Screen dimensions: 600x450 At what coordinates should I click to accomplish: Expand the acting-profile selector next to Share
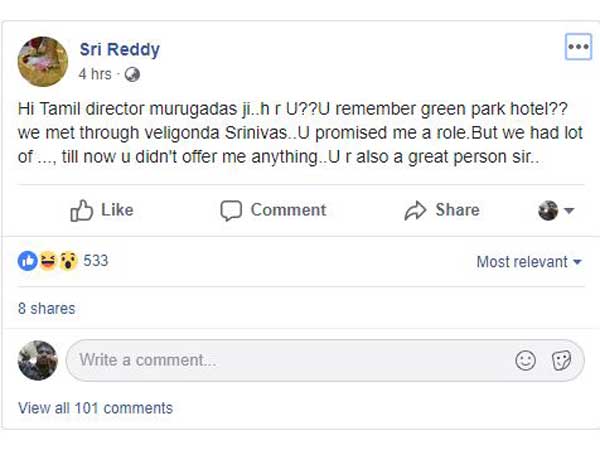click(556, 210)
